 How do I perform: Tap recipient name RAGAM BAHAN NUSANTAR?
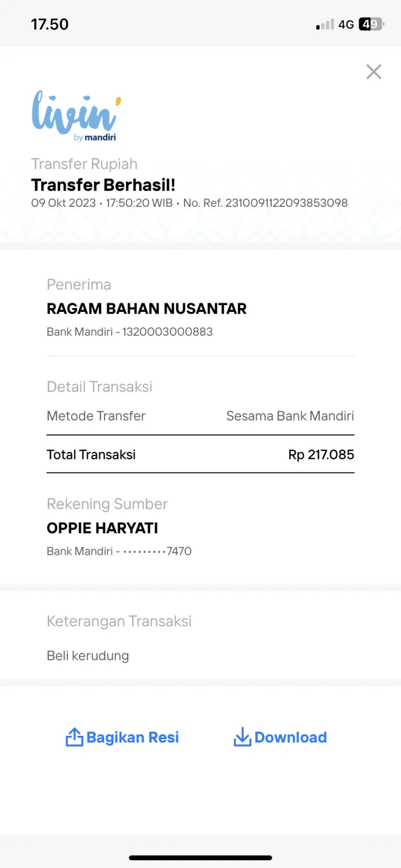click(147, 309)
